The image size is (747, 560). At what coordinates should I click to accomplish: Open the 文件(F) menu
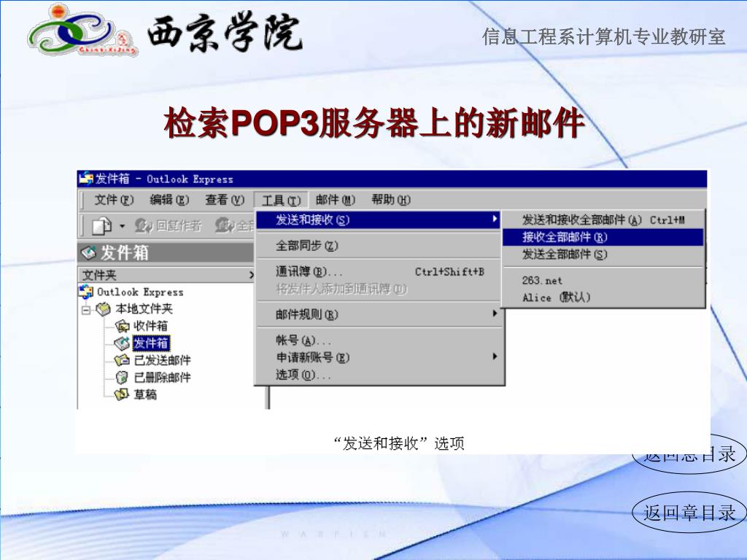114,200
